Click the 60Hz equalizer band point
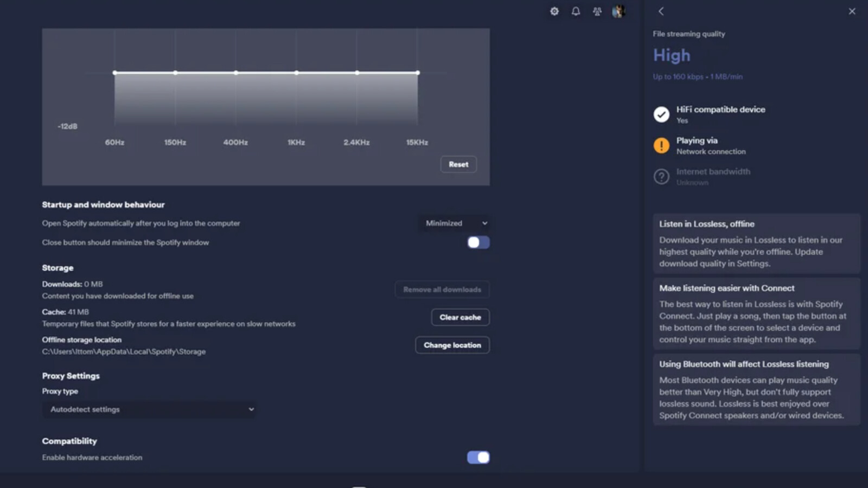Screen dimensions: 868x488 (x=114, y=73)
